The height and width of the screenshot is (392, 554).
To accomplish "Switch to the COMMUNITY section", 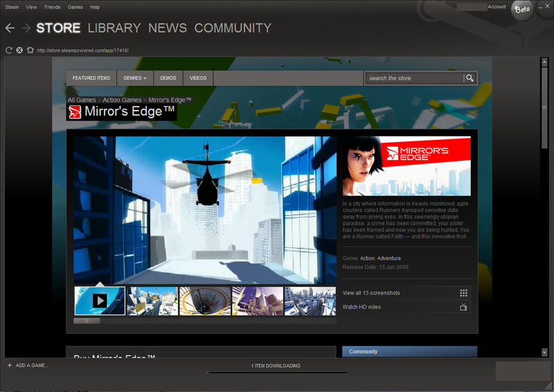I will pyautogui.click(x=233, y=28).
